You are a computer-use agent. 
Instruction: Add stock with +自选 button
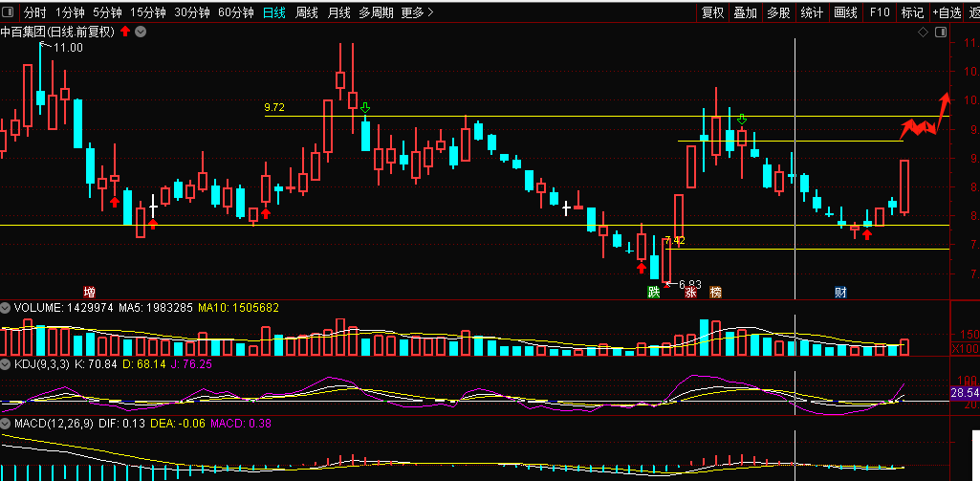point(947,11)
